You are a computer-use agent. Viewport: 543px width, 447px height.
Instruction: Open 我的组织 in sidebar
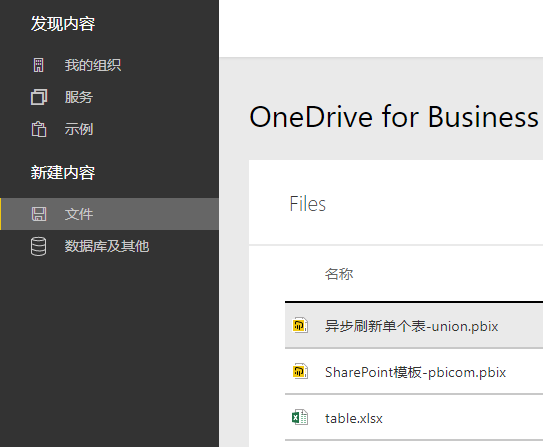93,65
